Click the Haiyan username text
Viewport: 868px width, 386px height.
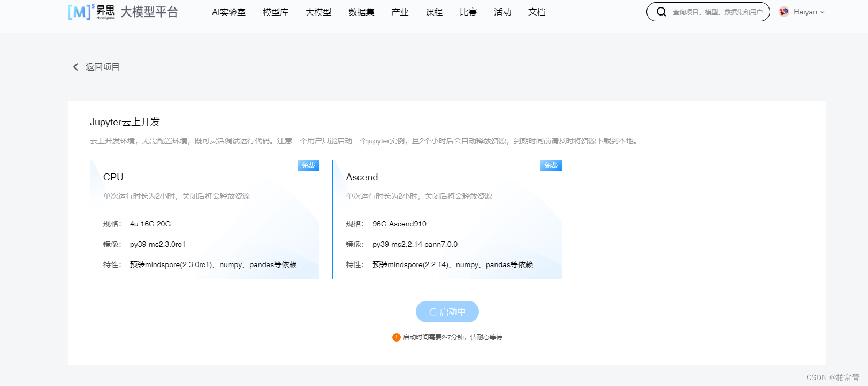coord(805,12)
